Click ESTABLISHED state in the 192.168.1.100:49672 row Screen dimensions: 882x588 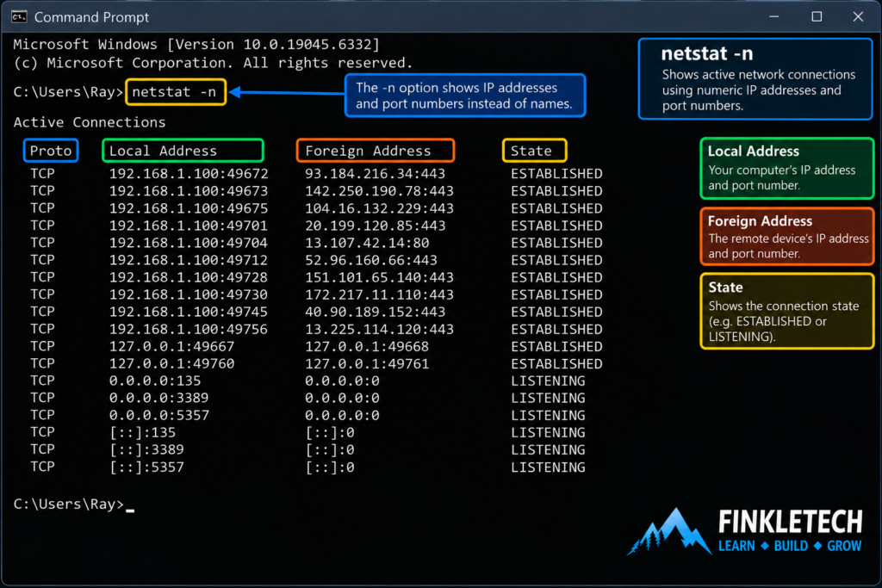[556, 174]
